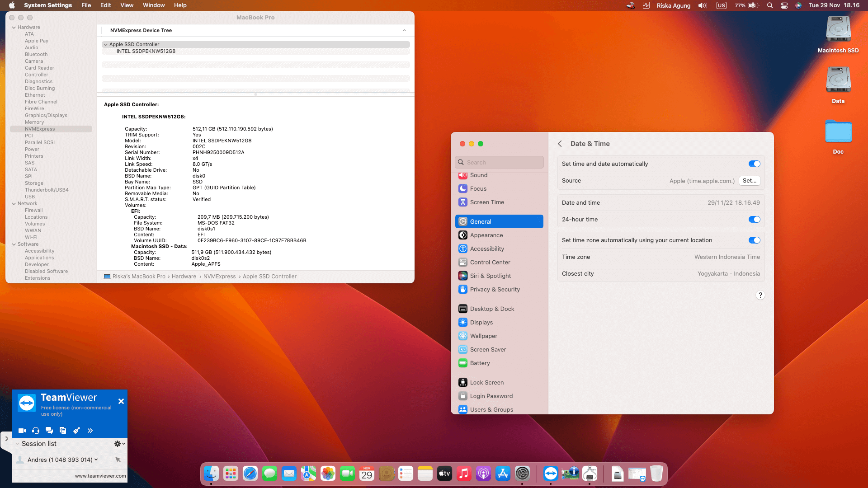This screenshot has width=868, height=488.
Task: Open the Safari icon in the Dock
Action: coord(250,474)
